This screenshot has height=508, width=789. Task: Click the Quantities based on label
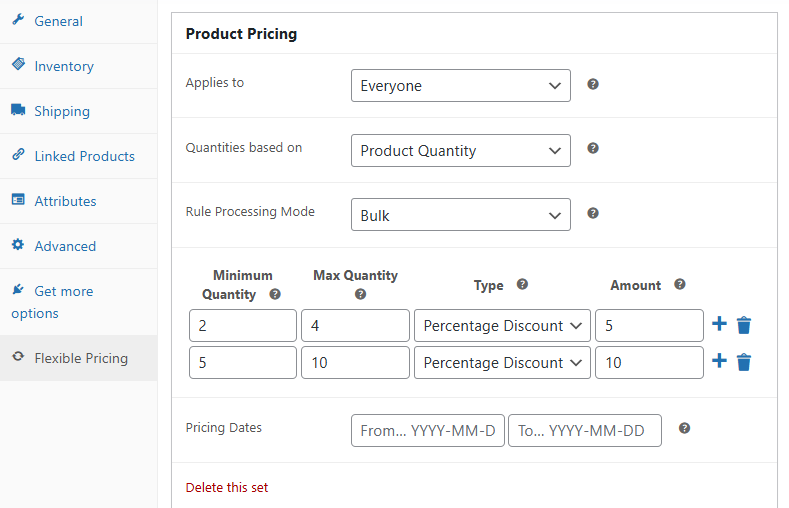[244, 147]
